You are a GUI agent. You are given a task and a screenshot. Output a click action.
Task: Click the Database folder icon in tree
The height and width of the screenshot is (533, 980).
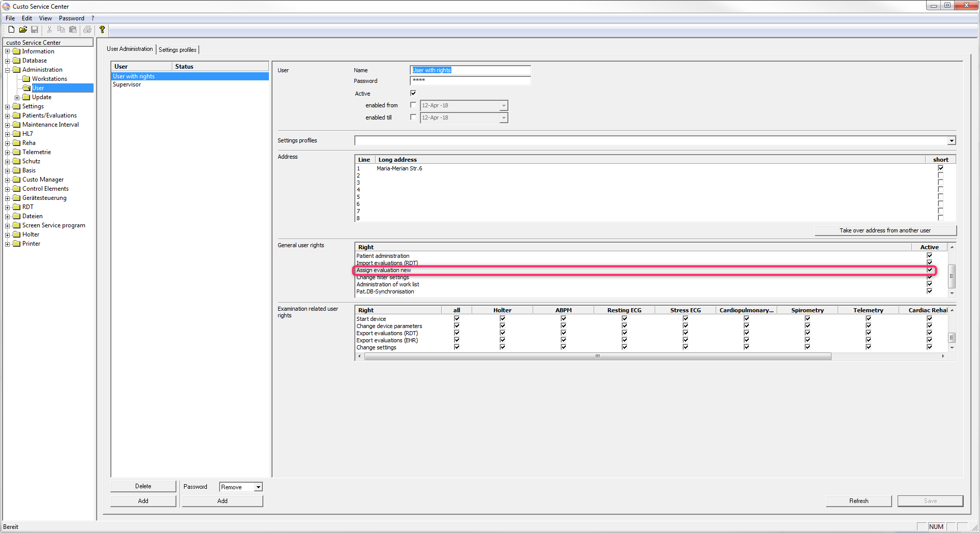point(17,61)
